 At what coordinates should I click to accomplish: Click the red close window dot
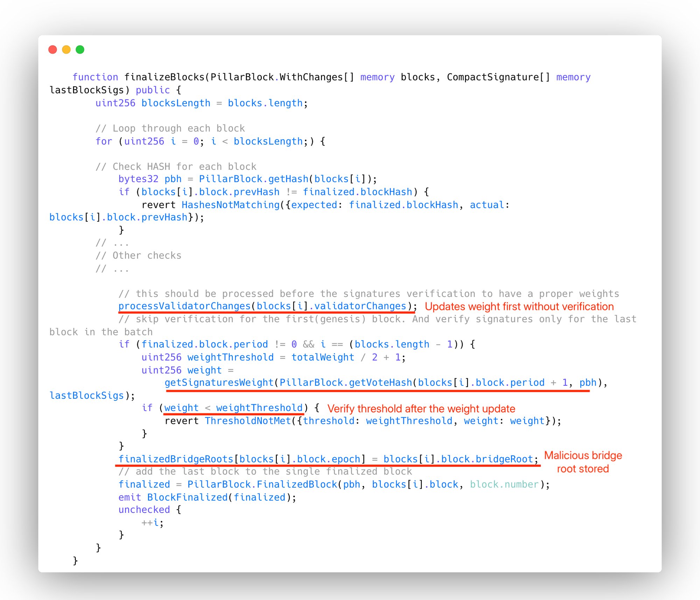pyautogui.click(x=53, y=49)
